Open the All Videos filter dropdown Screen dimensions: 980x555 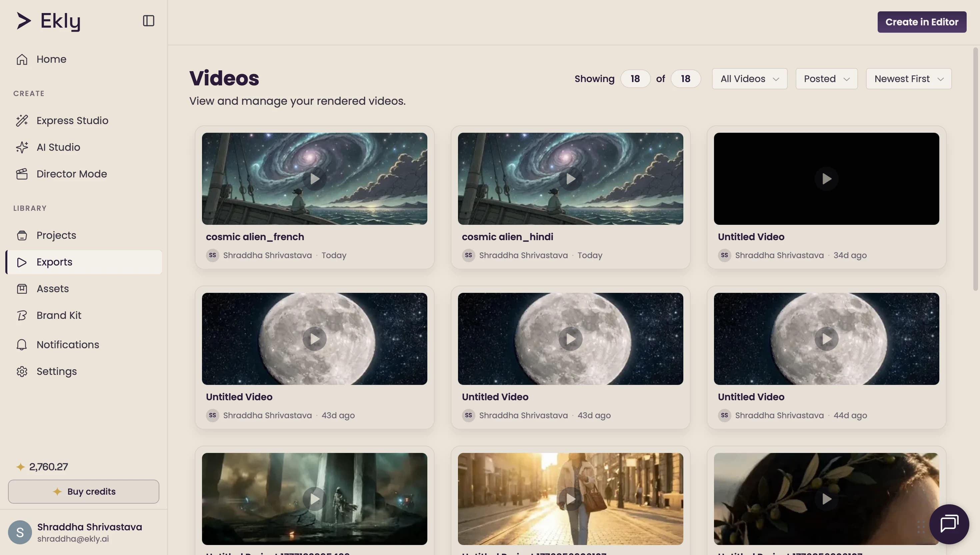coord(750,78)
